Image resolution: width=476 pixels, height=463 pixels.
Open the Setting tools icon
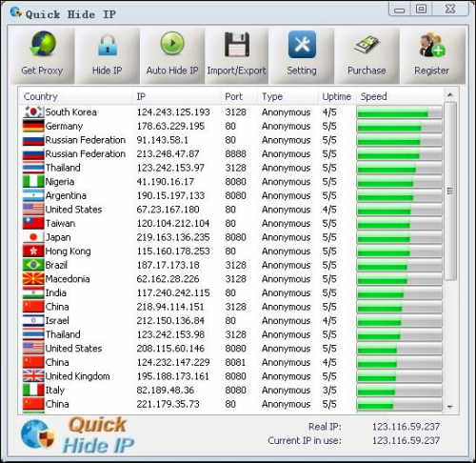302,45
